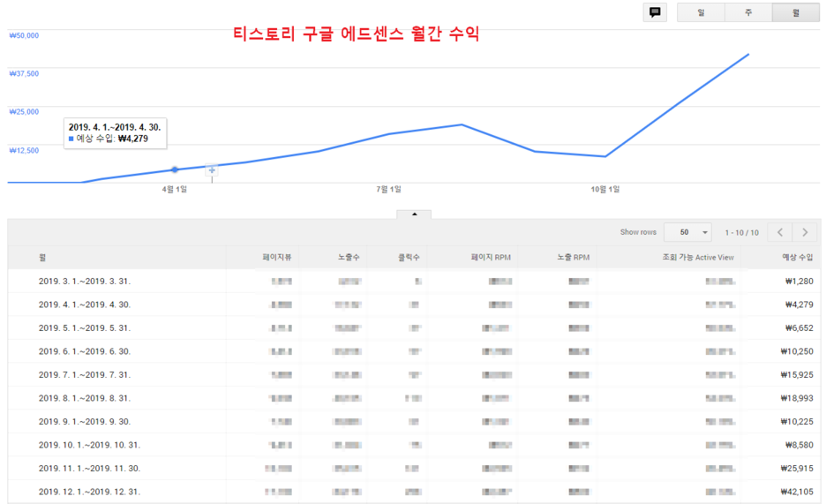The height and width of the screenshot is (504, 826).
Task: Click the ₩50,000 y-axis label
Action: [24, 35]
